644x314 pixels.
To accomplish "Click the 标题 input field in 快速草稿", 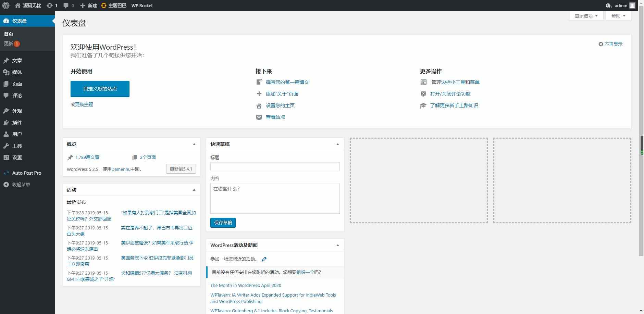I will click(x=275, y=167).
